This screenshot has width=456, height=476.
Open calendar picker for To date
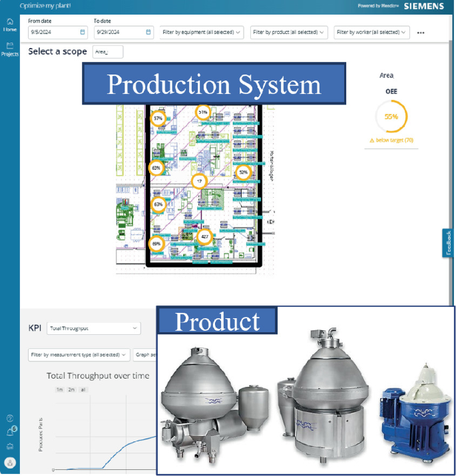[148, 32]
